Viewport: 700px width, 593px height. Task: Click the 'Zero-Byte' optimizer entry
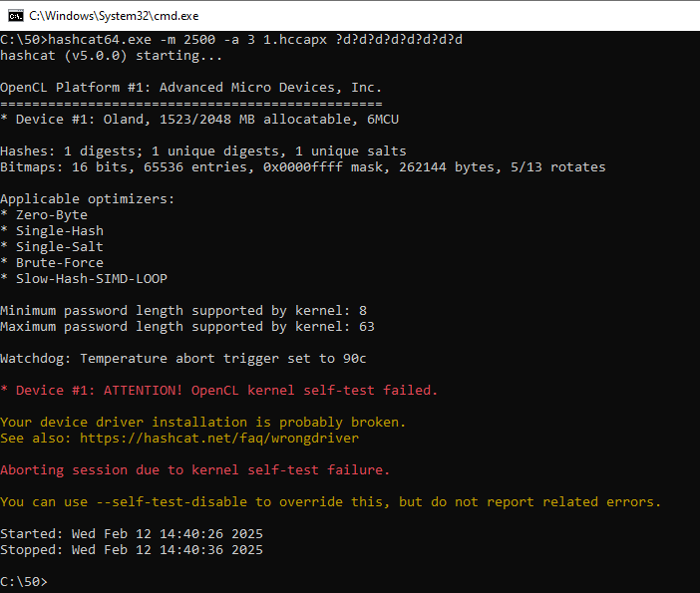[x=44, y=215]
